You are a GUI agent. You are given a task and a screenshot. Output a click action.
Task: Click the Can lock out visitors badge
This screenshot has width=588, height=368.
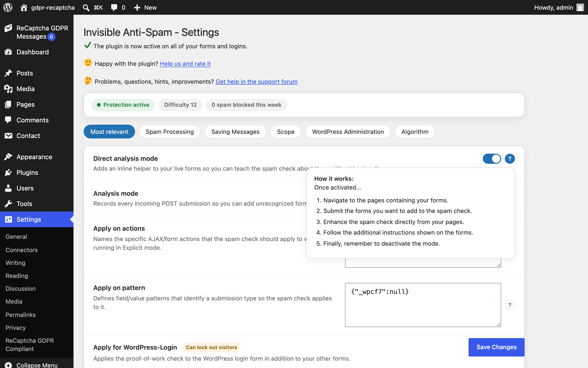211,347
